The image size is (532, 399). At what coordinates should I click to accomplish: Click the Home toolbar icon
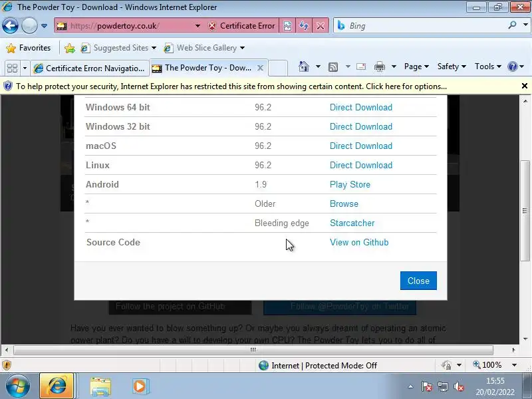click(x=304, y=66)
